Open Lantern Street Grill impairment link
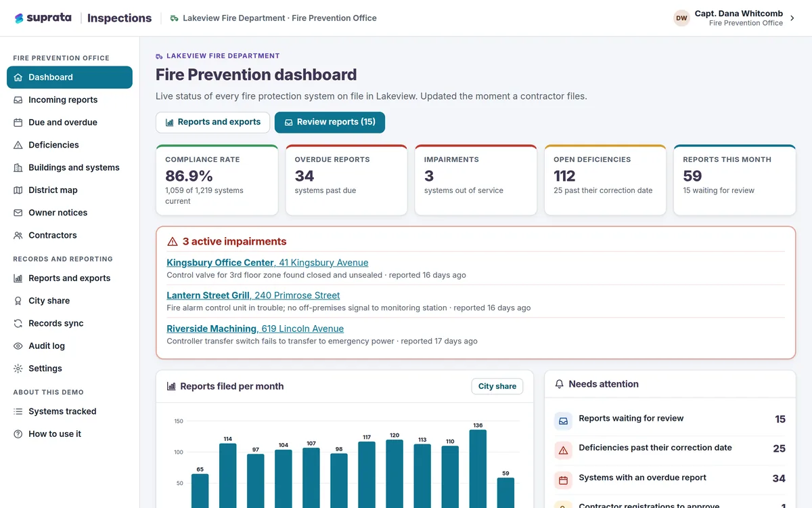 pyautogui.click(x=253, y=295)
